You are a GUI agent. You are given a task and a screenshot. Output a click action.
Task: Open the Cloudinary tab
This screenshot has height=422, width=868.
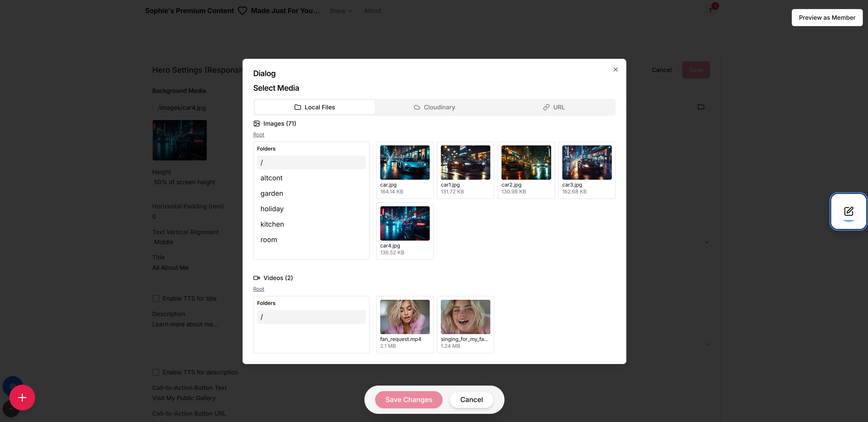click(434, 107)
